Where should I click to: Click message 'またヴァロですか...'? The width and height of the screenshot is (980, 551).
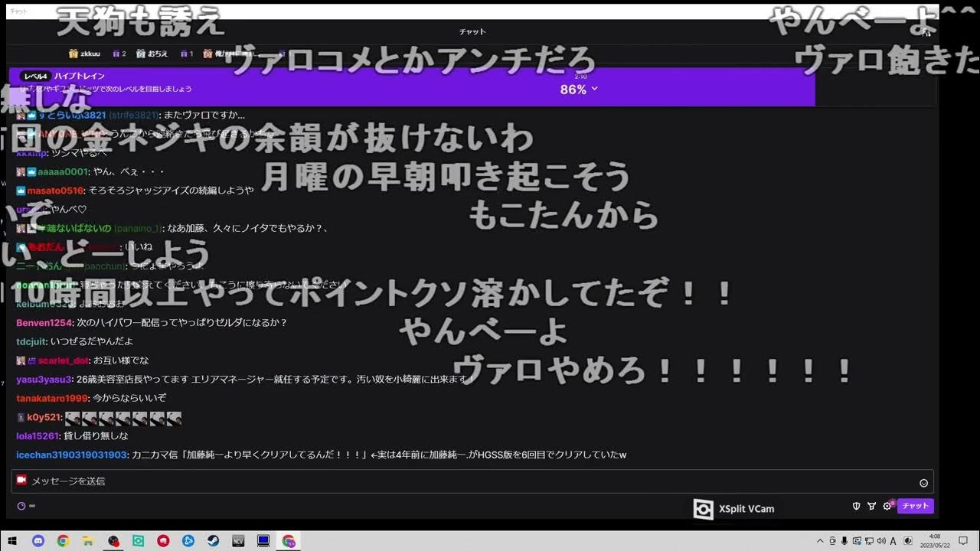(x=204, y=115)
